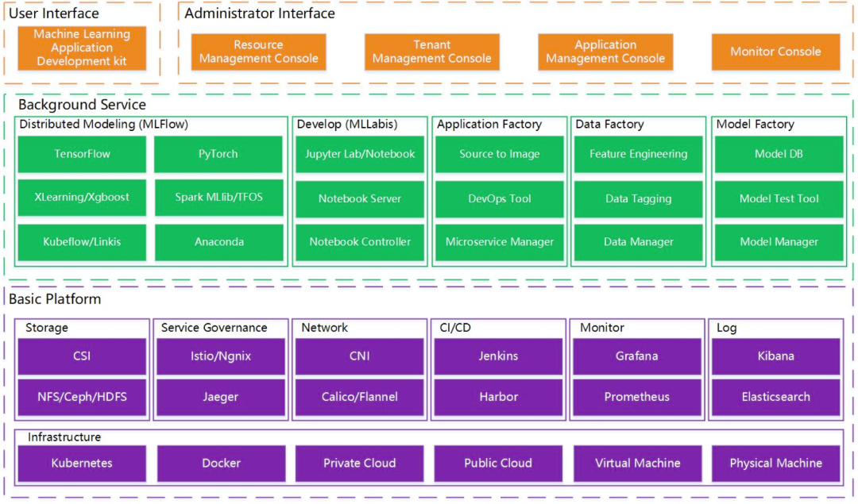Viewport: 858px width, 504px height.
Task: Select the Feature Engineering block
Action: (x=639, y=154)
